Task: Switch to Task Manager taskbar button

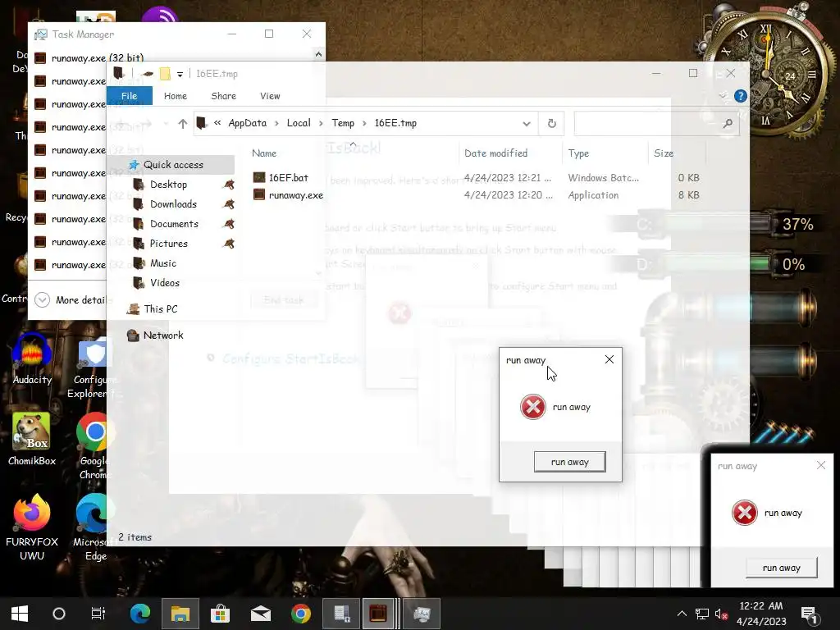Action: tap(422, 614)
